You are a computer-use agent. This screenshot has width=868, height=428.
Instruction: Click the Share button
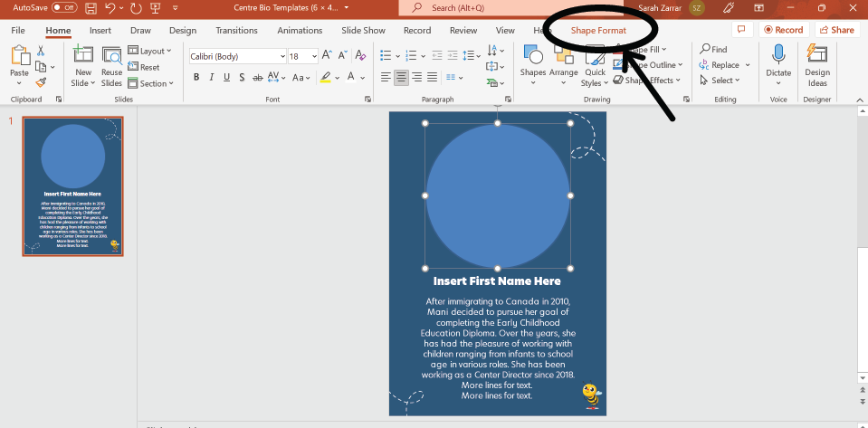coord(835,30)
